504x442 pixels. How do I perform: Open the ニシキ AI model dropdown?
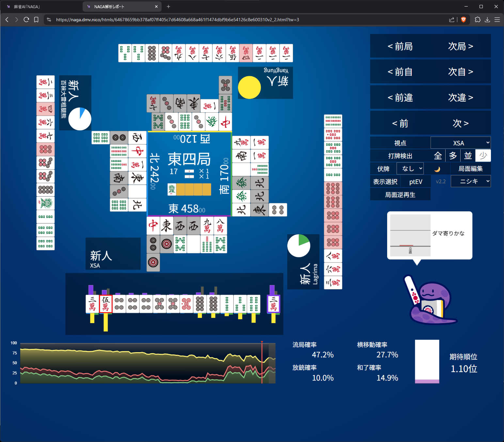click(470, 181)
